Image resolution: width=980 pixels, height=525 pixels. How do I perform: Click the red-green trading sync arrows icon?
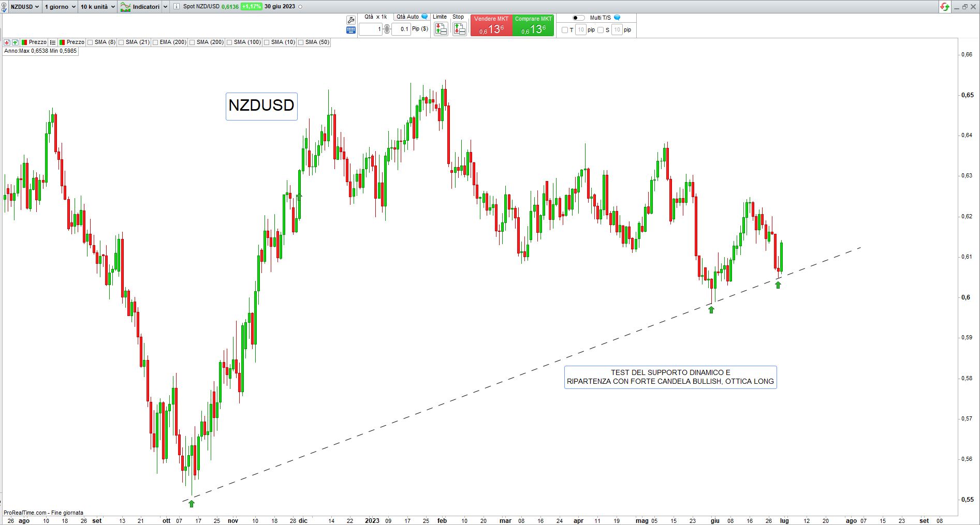pos(945,7)
